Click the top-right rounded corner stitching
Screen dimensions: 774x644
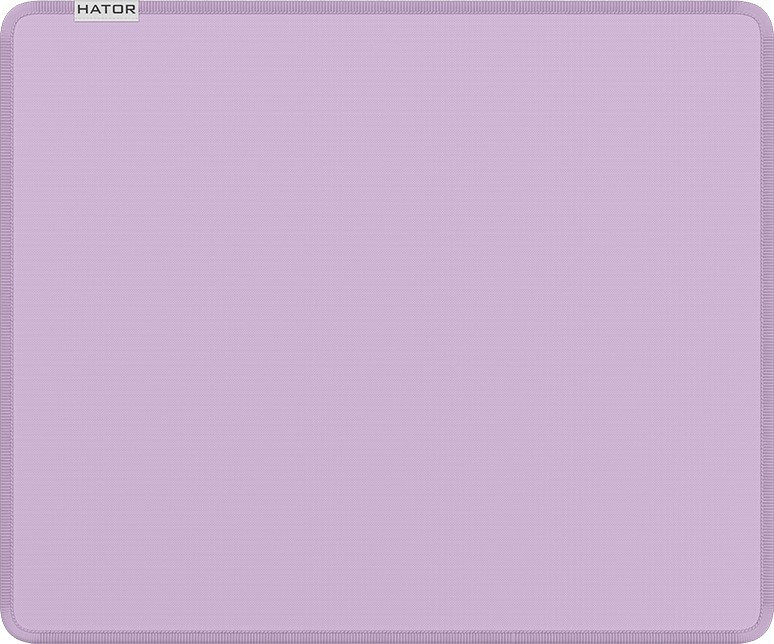tap(761, 16)
